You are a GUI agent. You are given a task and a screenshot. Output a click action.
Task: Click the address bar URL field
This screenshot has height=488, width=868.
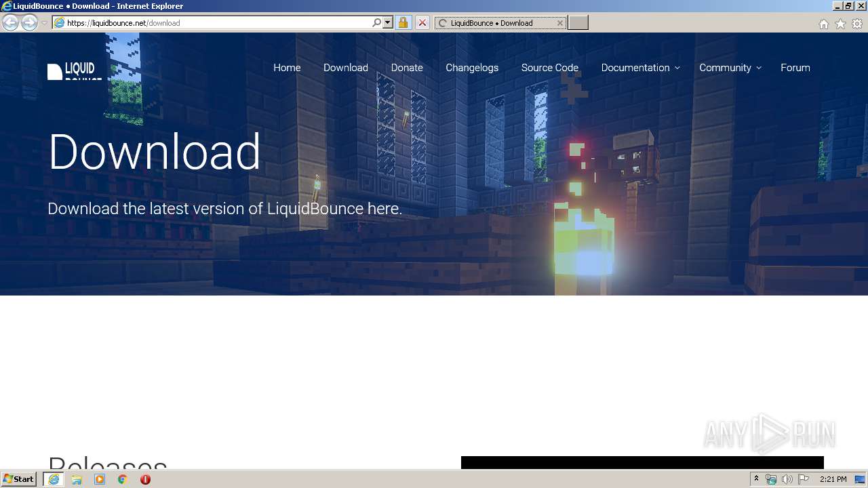[x=217, y=23]
